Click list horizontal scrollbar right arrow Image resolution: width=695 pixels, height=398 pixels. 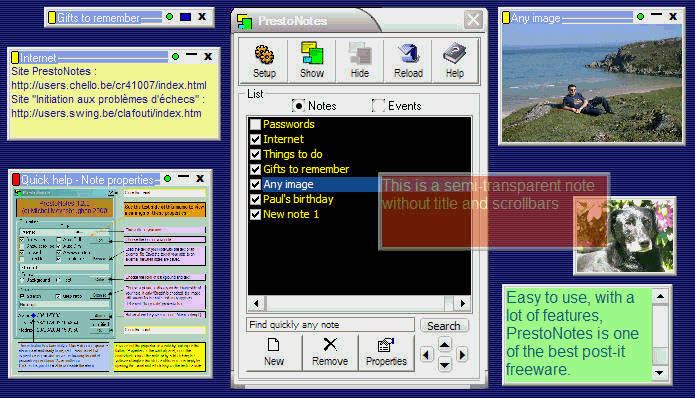(x=462, y=304)
